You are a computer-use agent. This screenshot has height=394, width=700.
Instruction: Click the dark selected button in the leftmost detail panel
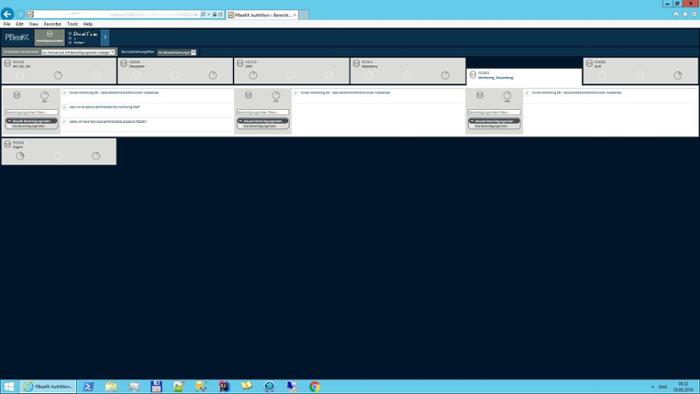(x=32, y=121)
